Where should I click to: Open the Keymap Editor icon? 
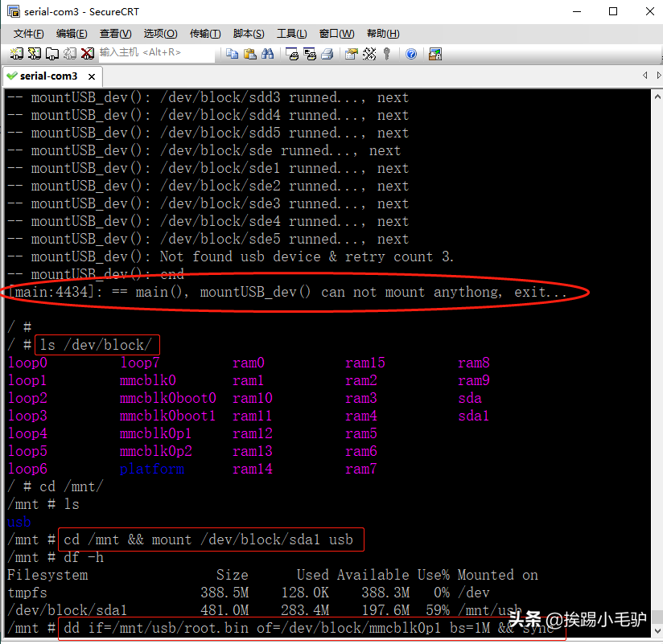pyautogui.click(x=369, y=54)
